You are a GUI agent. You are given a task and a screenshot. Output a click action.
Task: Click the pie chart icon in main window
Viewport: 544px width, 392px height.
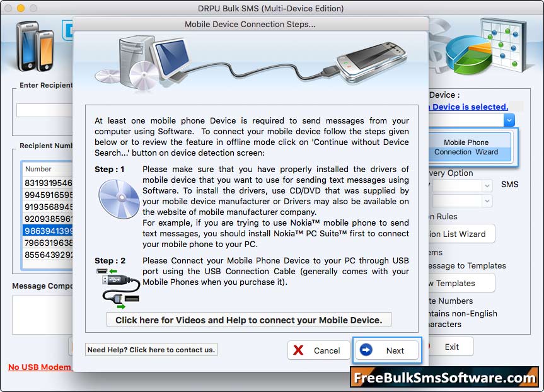point(468,55)
